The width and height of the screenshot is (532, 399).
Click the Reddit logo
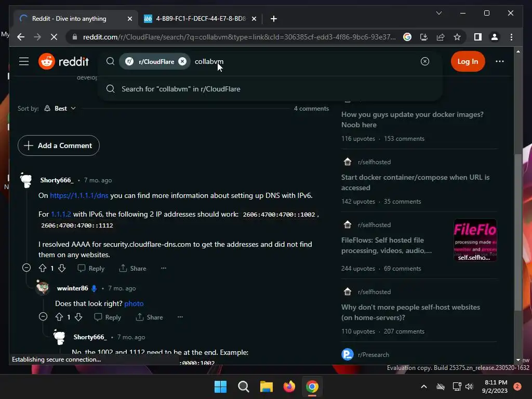(63, 61)
